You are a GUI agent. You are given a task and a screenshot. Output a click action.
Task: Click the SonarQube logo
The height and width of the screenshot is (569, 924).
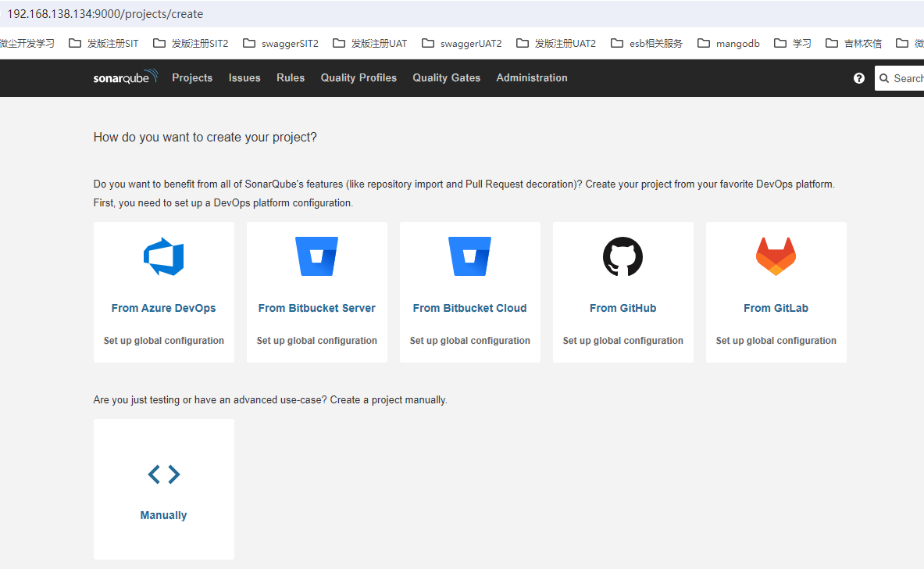point(125,77)
